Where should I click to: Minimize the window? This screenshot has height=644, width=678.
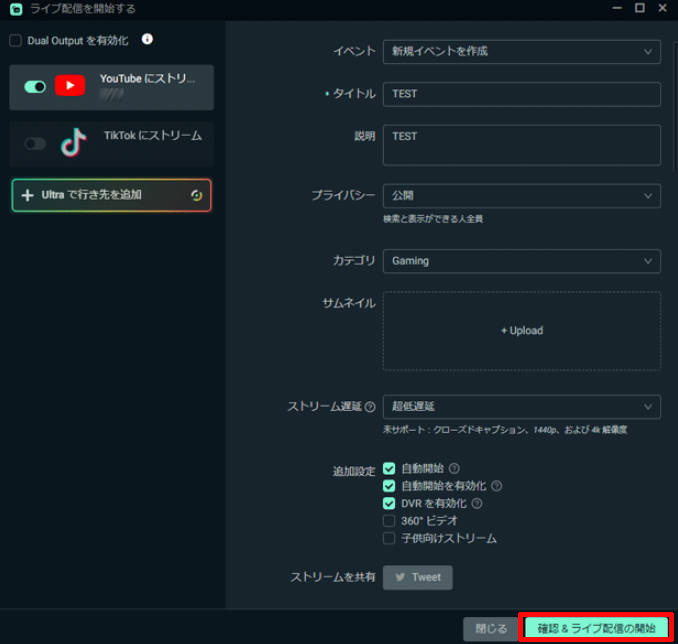pyautogui.click(x=617, y=8)
